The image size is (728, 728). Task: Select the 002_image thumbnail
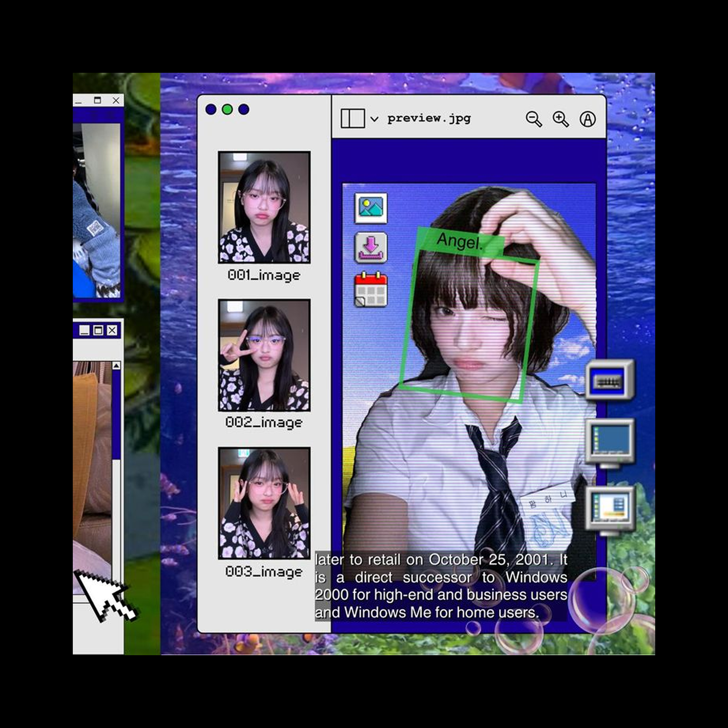[x=264, y=355]
